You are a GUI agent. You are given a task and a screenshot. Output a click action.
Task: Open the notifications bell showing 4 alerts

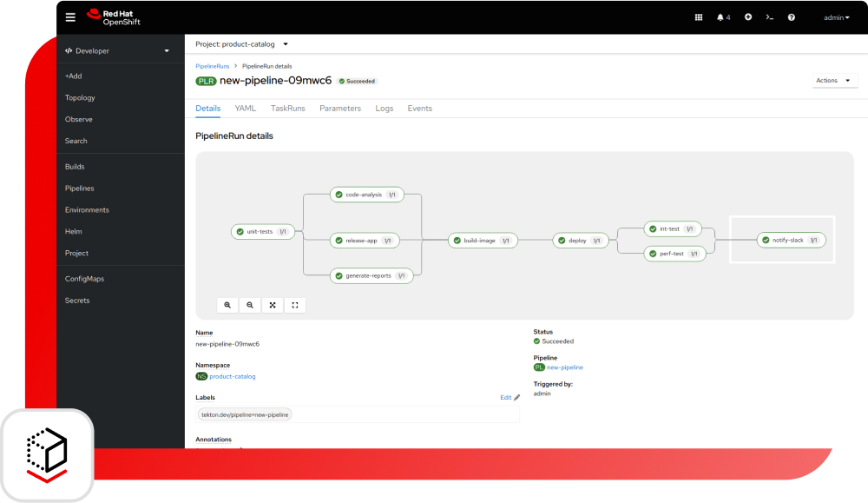tap(722, 17)
